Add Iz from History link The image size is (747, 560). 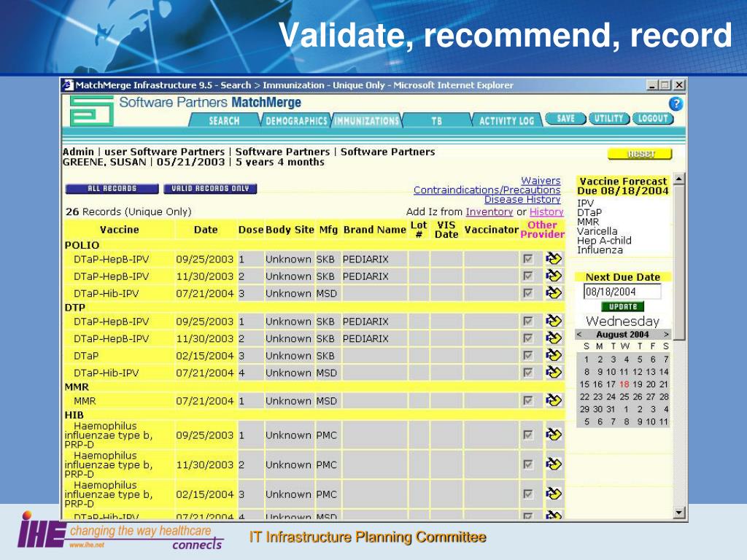546,212
